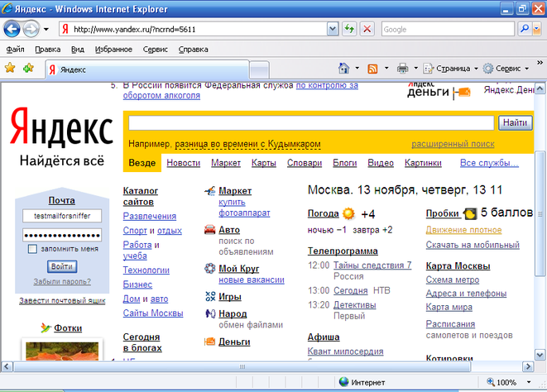
Task: Open Все службы link
Action: tap(489, 163)
